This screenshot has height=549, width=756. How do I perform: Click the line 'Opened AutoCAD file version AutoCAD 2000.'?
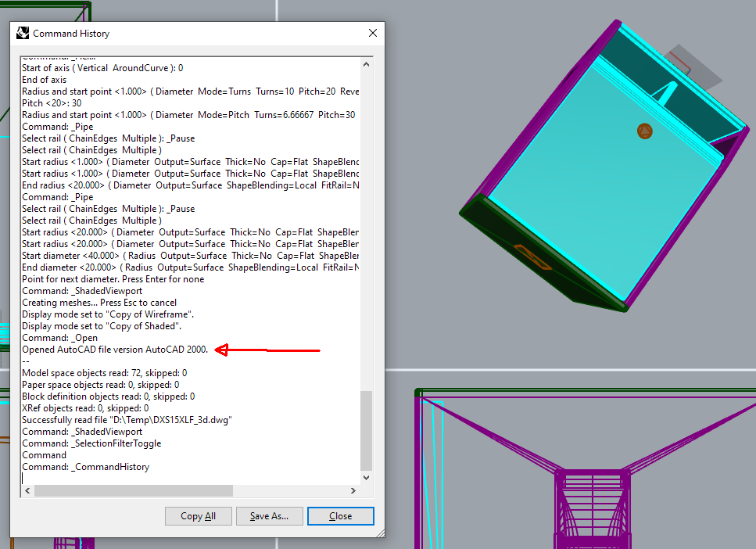tap(115, 350)
